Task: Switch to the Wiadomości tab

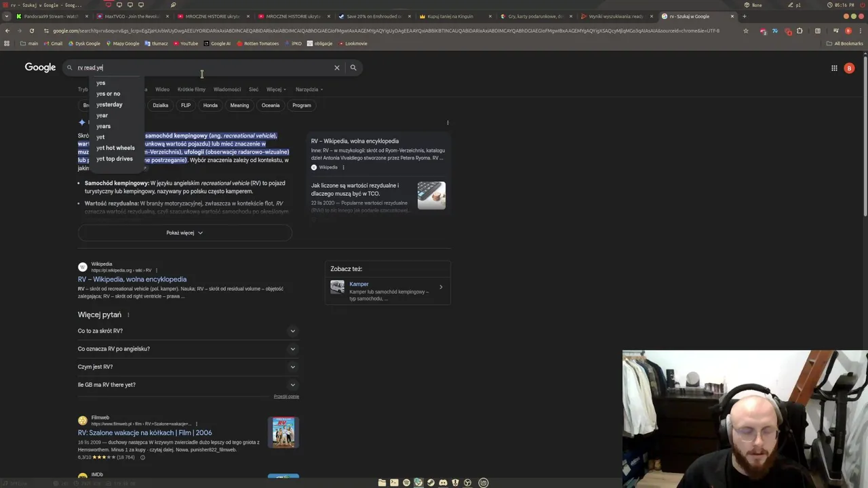Action: (227, 89)
